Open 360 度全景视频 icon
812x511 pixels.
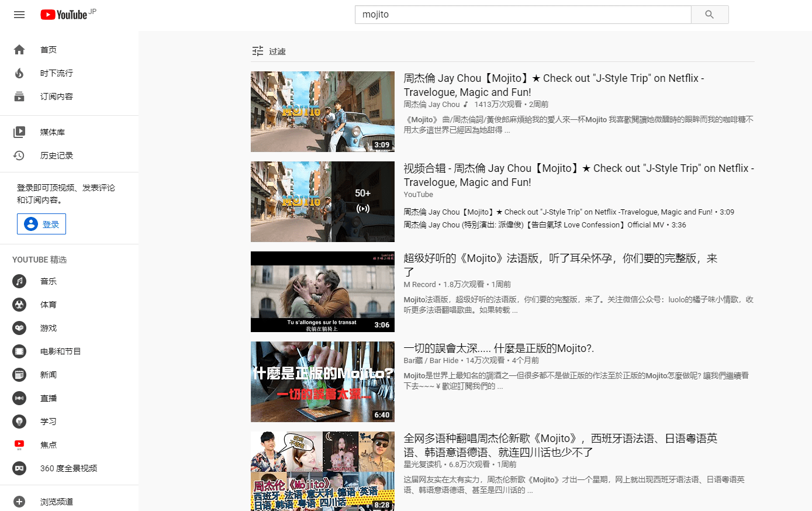[x=19, y=468]
